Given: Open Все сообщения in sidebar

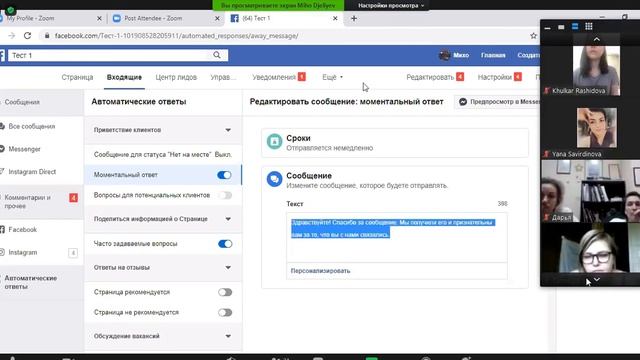Looking at the screenshot, I should click(32, 127).
